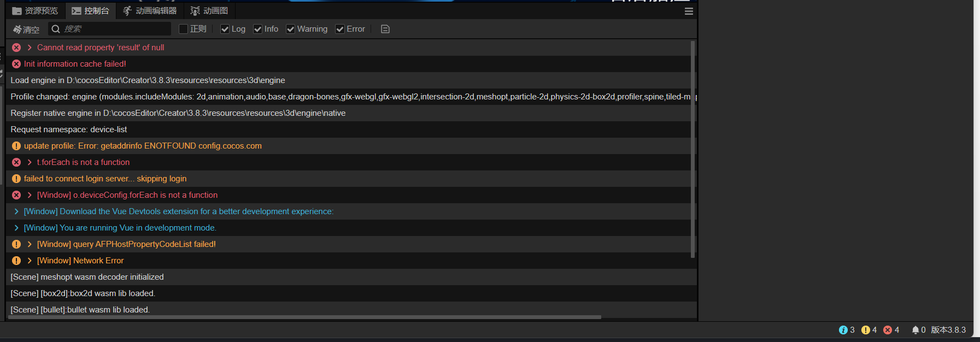Select 'Request namespace: device-list' log line

(69, 129)
